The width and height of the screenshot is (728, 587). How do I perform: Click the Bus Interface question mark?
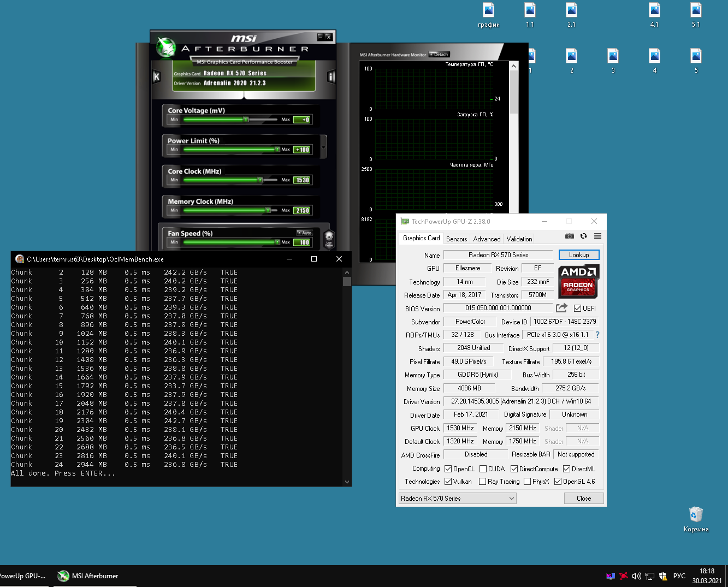pos(597,335)
